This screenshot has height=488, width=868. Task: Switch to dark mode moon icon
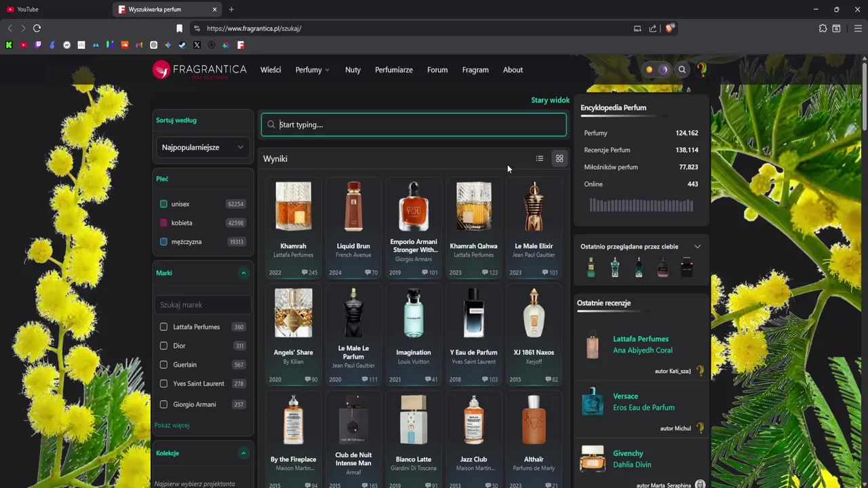(664, 70)
